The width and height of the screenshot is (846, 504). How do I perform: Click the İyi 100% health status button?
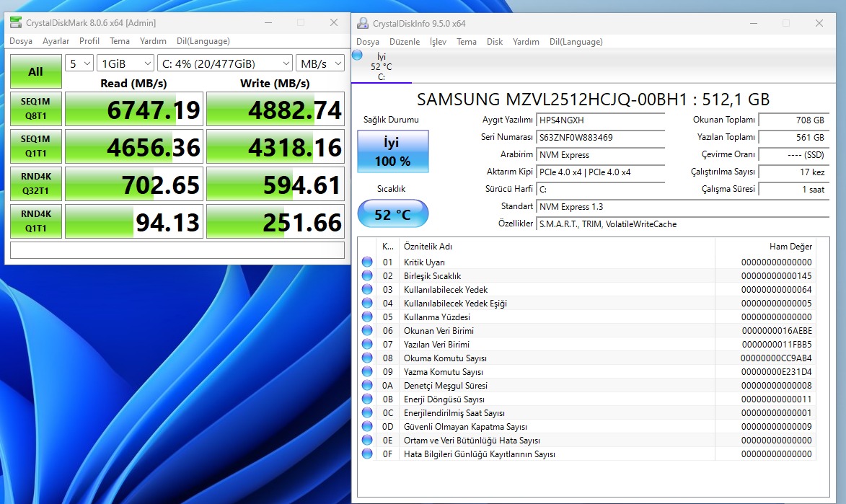pos(392,151)
